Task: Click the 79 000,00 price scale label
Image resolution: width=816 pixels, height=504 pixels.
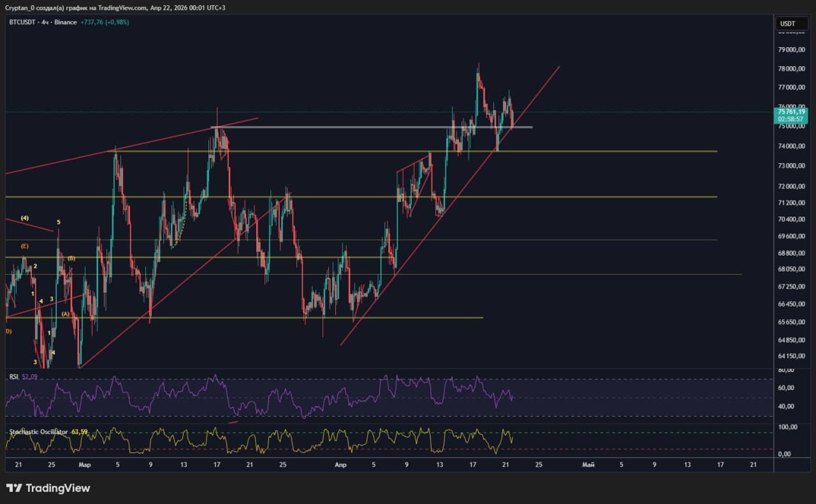Action: [790, 50]
